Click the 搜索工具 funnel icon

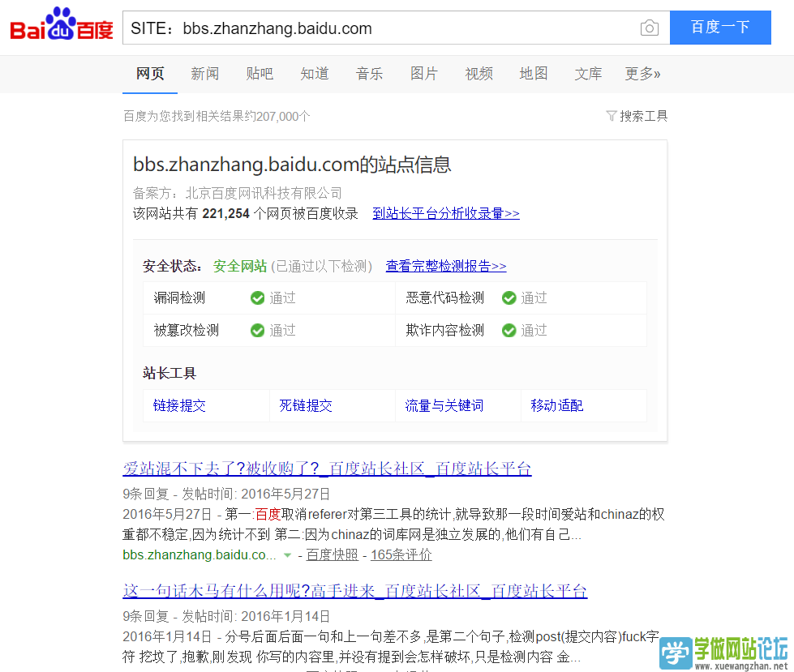(x=611, y=116)
